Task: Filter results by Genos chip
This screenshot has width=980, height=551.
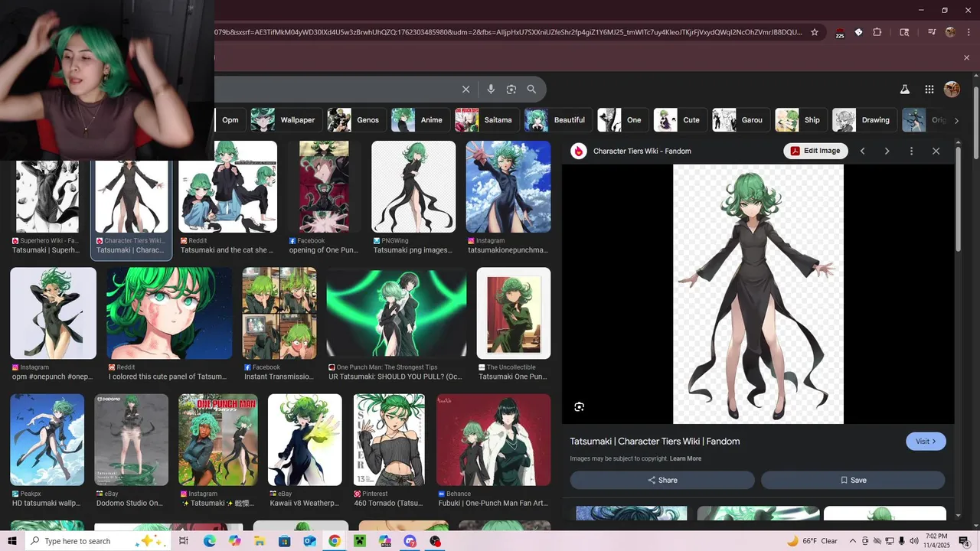Action: coord(355,119)
